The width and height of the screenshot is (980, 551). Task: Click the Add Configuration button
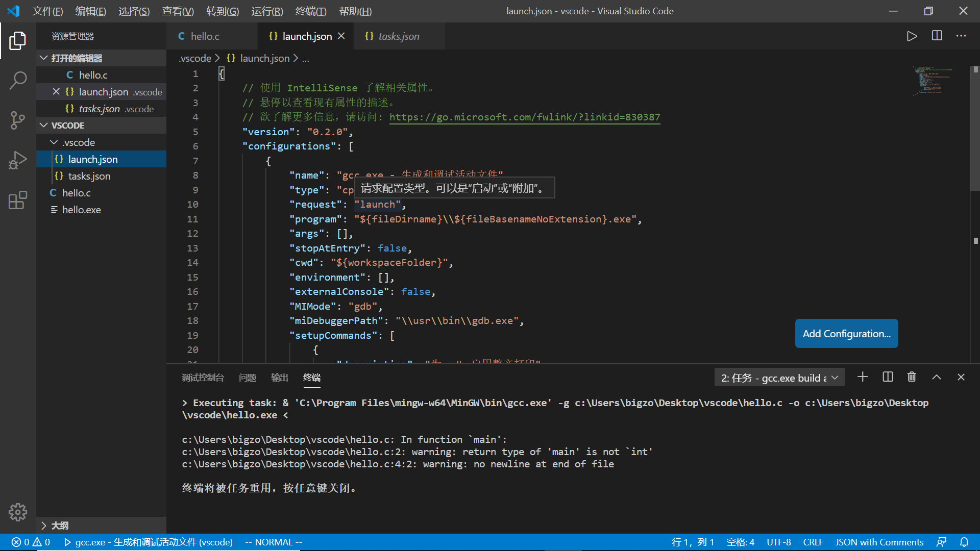tap(846, 334)
